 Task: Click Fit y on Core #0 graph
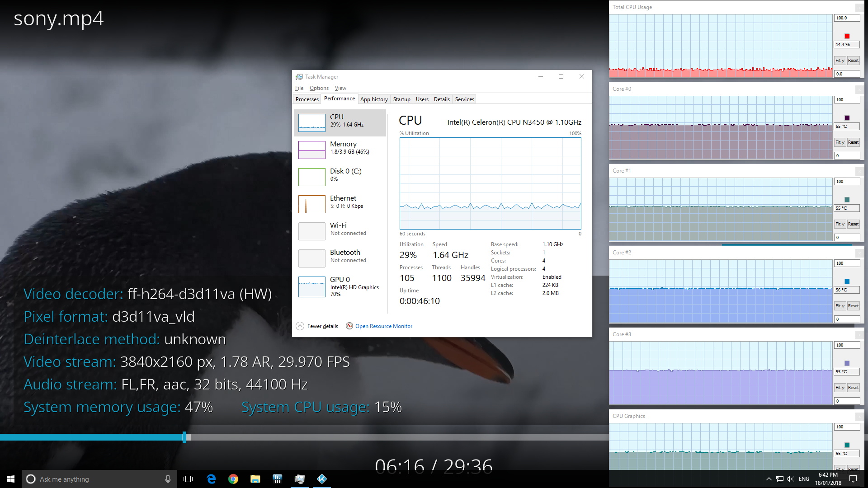pyautogui.click(x=840, y=142)
